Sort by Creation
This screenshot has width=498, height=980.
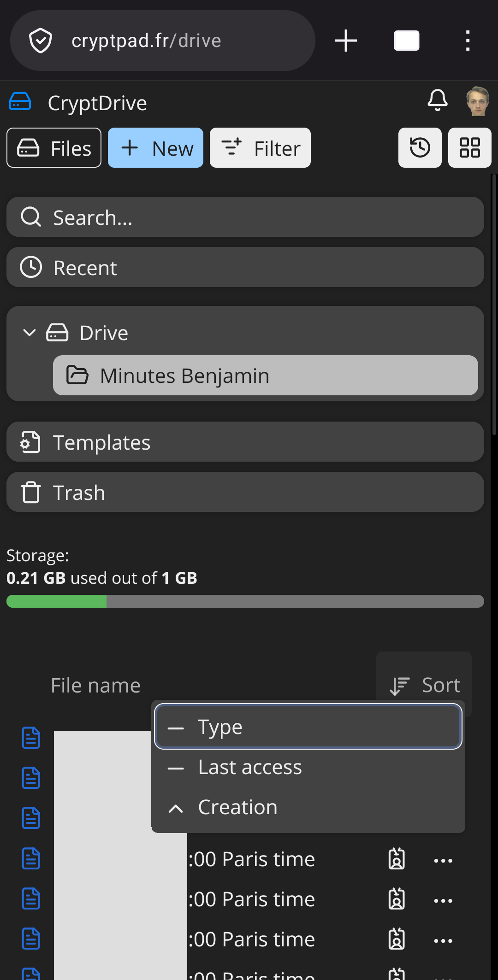[308, 807]
